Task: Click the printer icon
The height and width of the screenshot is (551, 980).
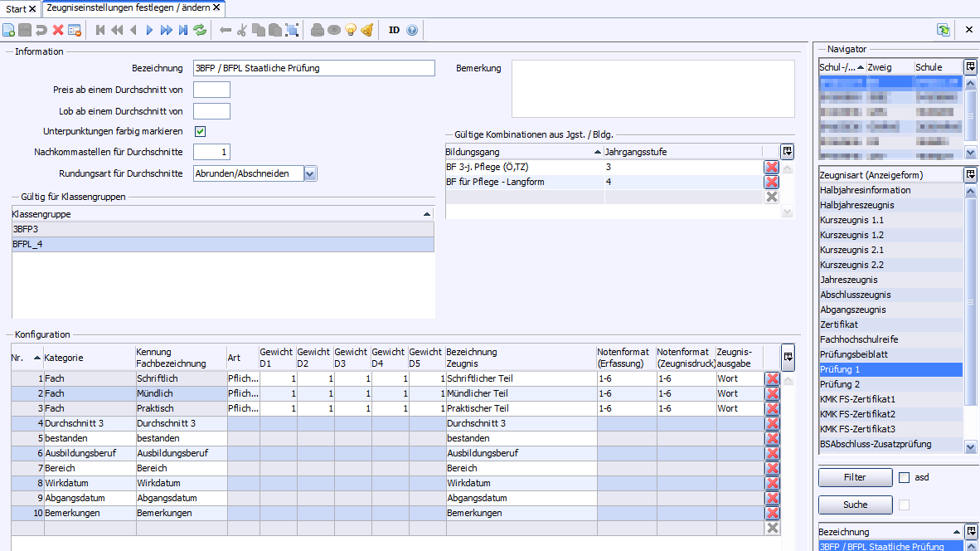Action: [318, 30]
